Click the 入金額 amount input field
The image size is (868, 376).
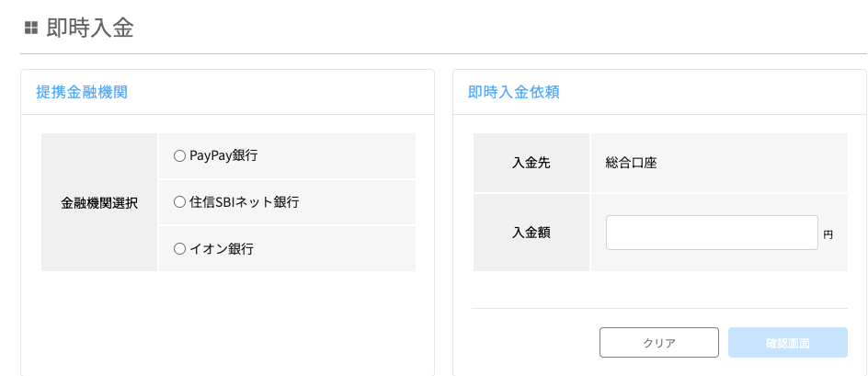pyautogui.click(x=712, y=233)
